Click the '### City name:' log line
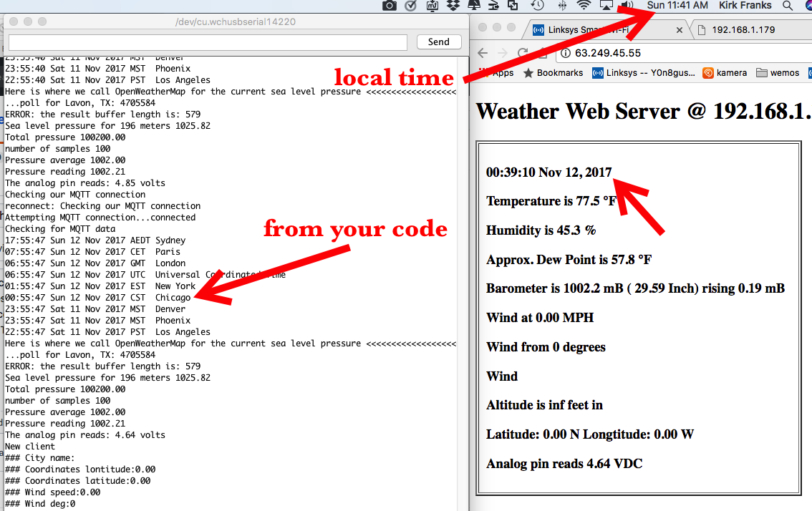This screenshot has height=511, width=812. [x=40, y=457]
